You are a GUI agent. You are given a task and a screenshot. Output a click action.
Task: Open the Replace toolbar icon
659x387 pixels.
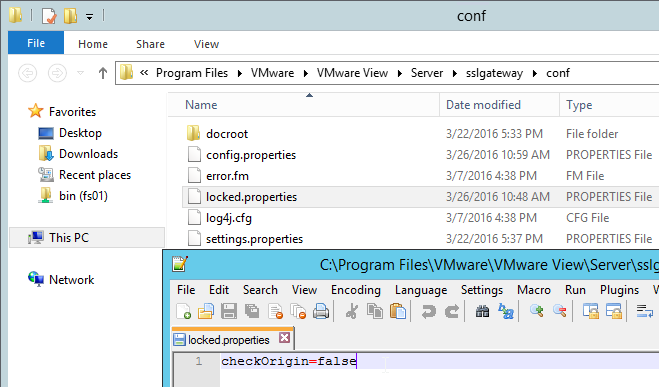tap(506, 312)
